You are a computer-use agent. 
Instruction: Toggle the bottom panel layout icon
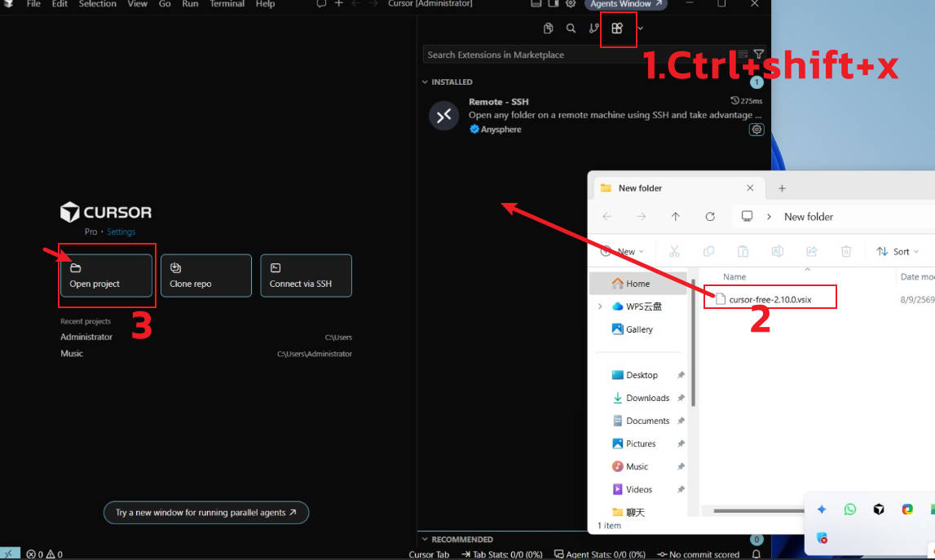(536, 3)
